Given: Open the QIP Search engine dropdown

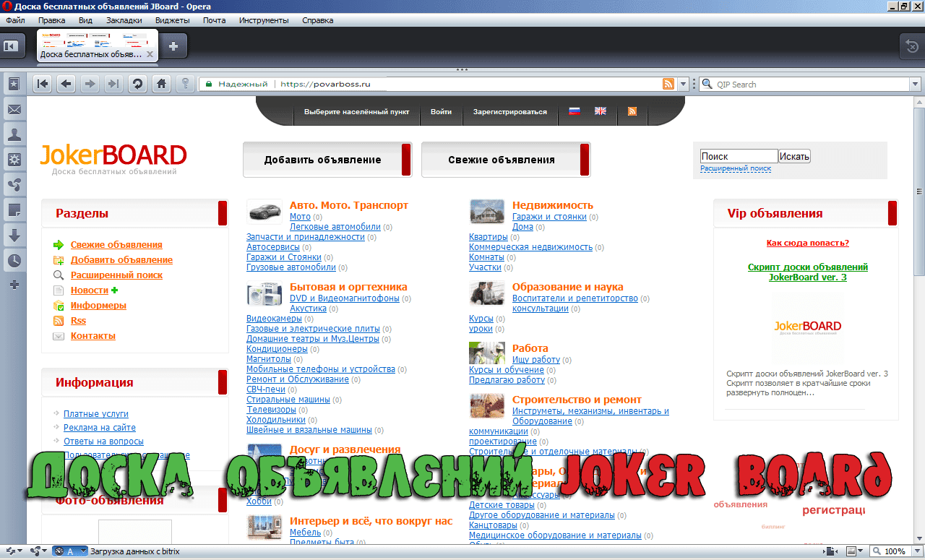Looking at the screenshot, I should pos(915,85).
